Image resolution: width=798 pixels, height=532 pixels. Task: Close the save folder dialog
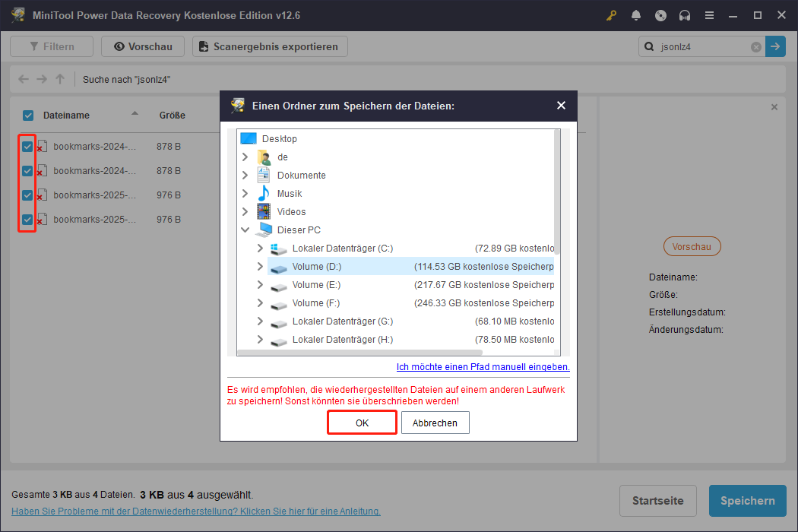point(561,106)
